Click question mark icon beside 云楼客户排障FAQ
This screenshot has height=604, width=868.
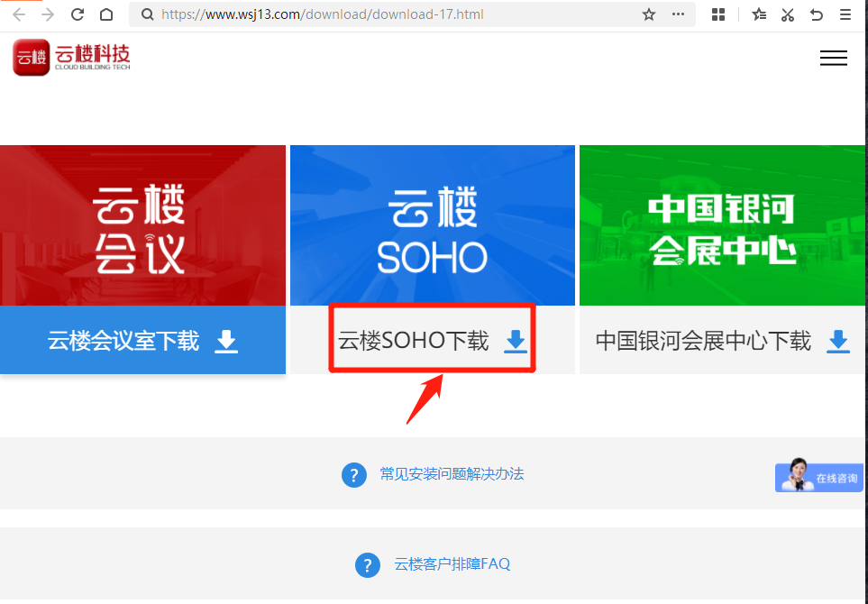tap(368, 565)
